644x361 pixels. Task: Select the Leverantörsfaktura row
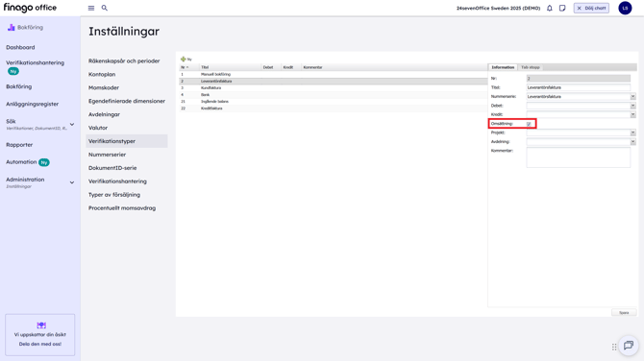[334, 82]
